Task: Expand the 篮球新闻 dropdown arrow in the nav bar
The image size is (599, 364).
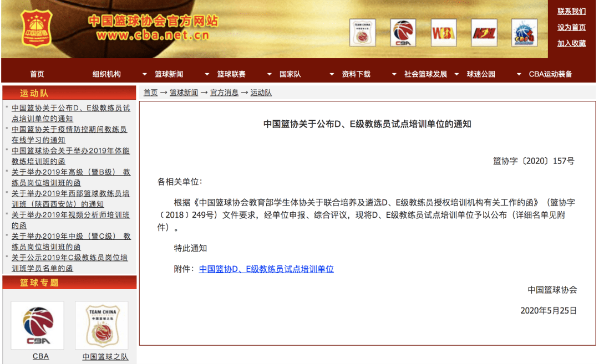Action: [x=207, y=74]
